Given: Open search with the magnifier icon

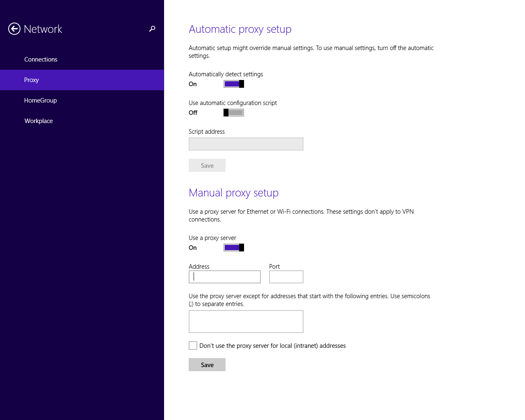Looking at the screenshot, I should 152,29.
